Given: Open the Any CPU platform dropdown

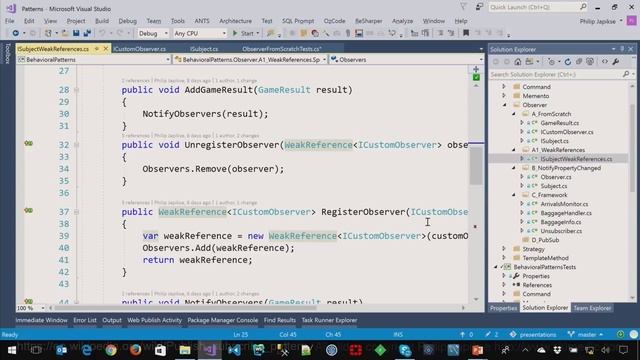Looking at the screenshot, I should click(200, 33).
